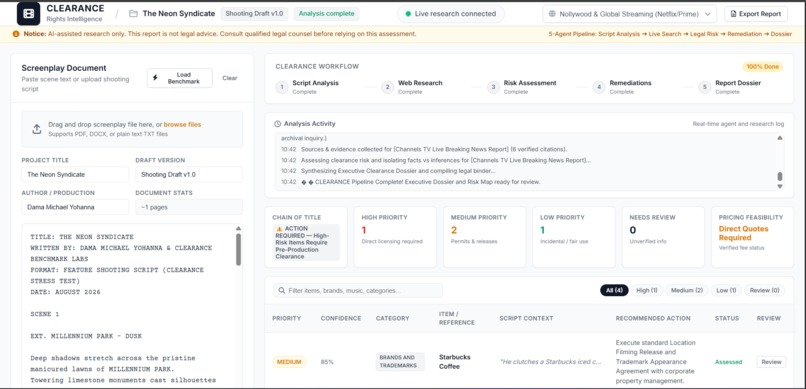Click the Brands and Trademarks category tag

(400, 362)
